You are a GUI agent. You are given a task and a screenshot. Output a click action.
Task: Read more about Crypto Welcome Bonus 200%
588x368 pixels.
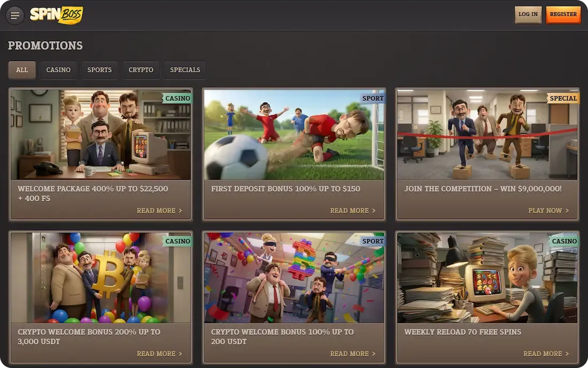159,354
